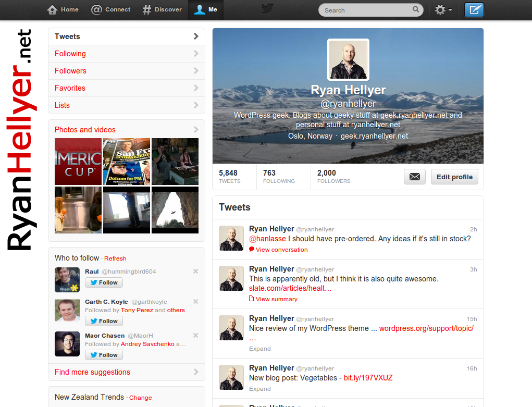Image resolution: width=532 pixels, height=407 pixels.
Task: Open slate.com/articles/healt… link
Action: click(x=290, y=288)
